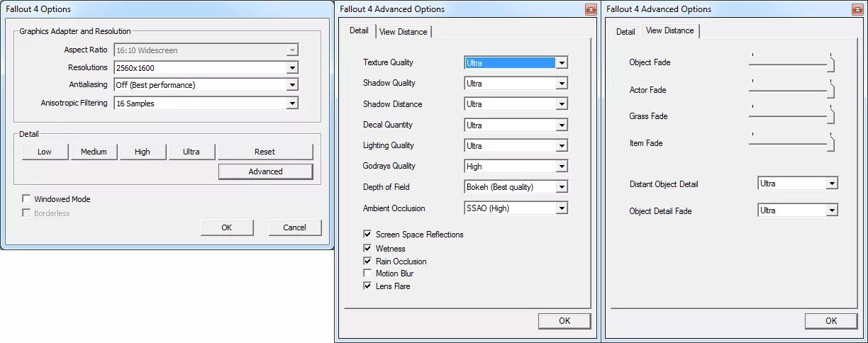Click OK in the Detail advanced window

point(564,321)
